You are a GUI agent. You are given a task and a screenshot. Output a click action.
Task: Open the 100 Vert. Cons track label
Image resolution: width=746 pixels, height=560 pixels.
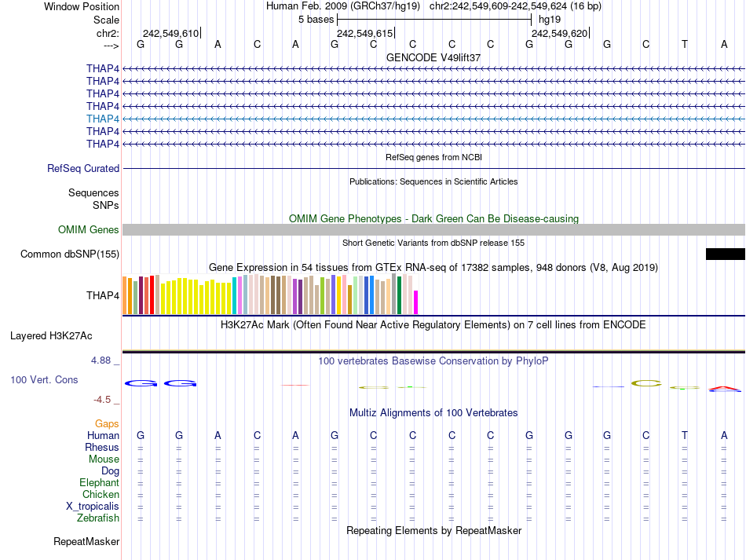click(x=44, y=379)
